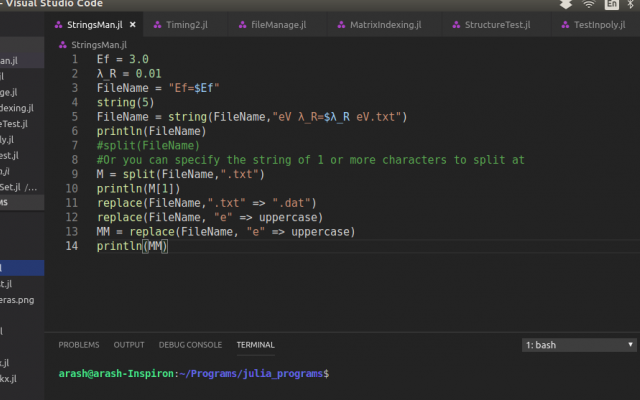Viewport: 640px width, 400px height.
Task: Click 'println(MM)' on line 14
Action: pyautogui.click(x=132, y=246)
